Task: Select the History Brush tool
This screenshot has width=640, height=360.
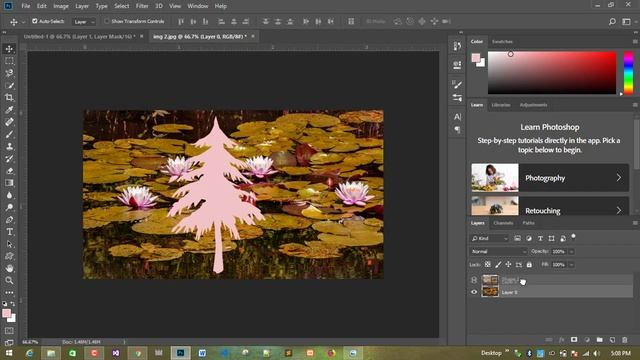Action: tap(9, 159)
